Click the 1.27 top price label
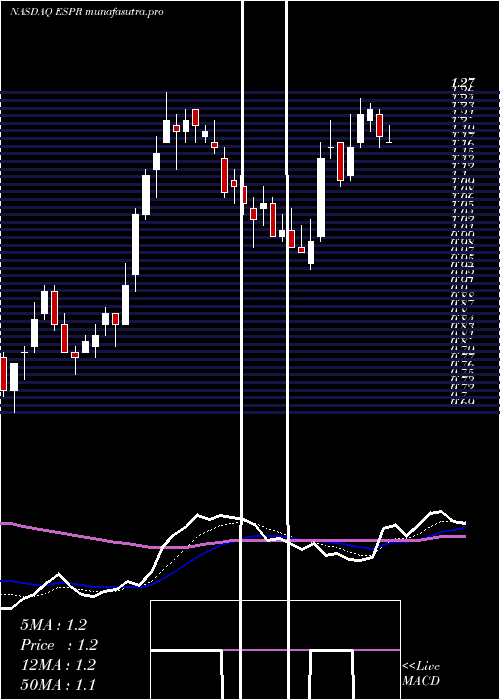 coord(462,83)
